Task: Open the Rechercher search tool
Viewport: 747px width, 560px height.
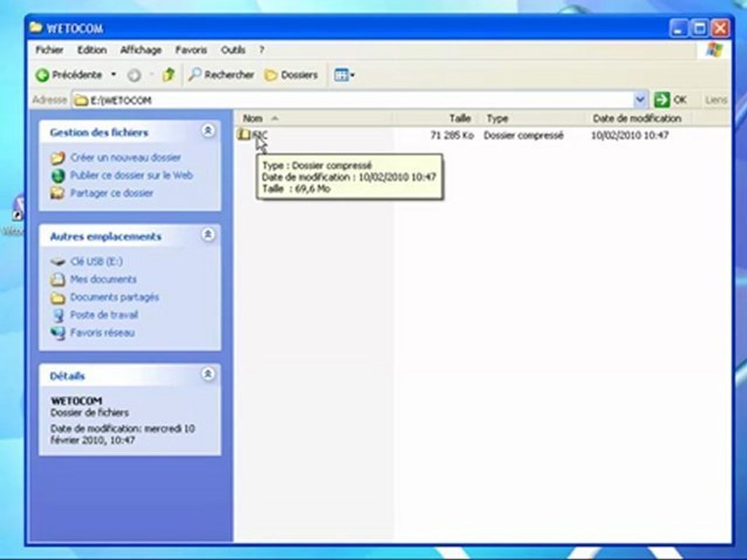Action: tap(221, 75)
